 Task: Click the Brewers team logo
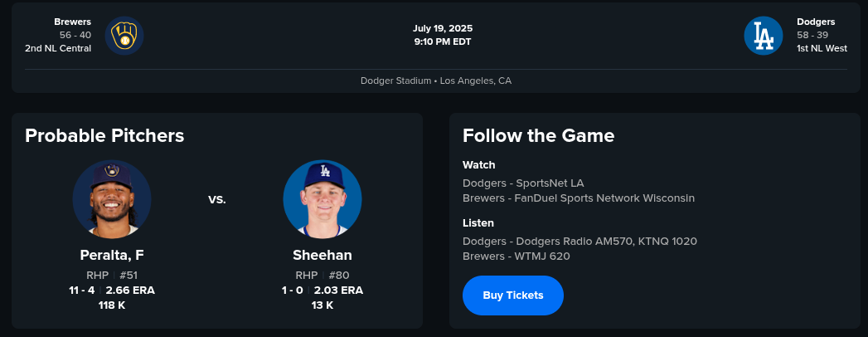pyautogui.click(x=124, y=36)
